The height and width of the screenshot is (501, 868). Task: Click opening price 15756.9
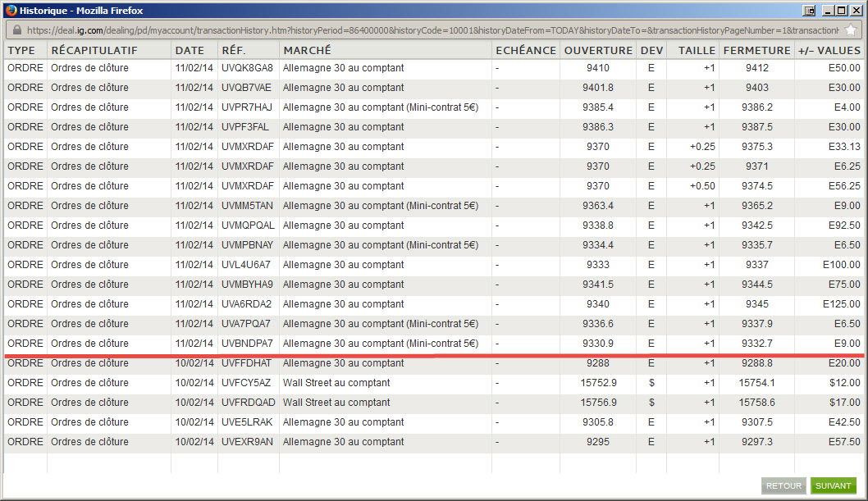click(x=598, y=403)
